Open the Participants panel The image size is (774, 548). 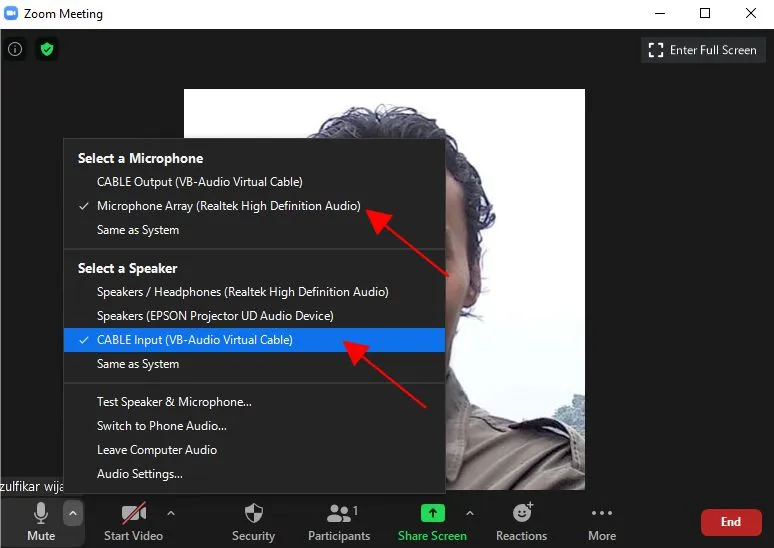click(x=339, y=522)
